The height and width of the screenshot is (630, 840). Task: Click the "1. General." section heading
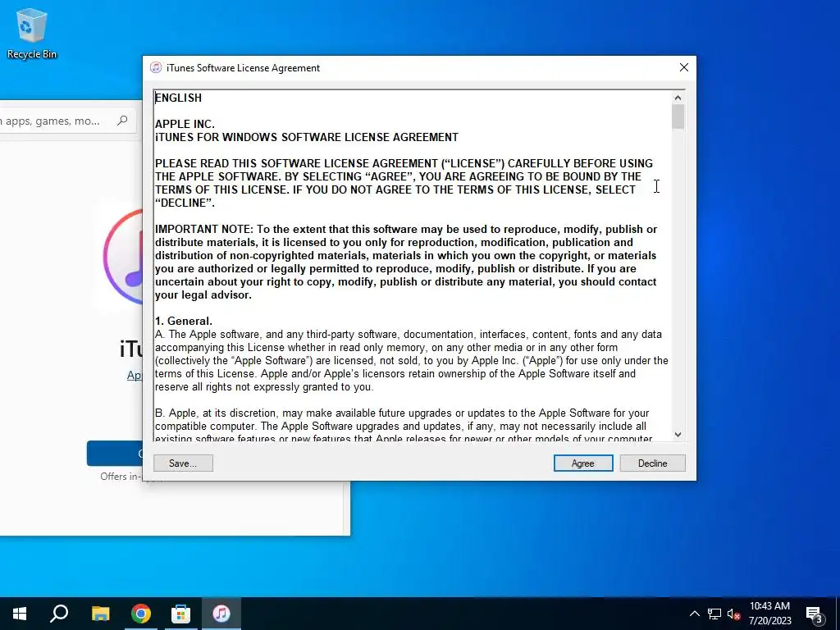coord(184,321)
